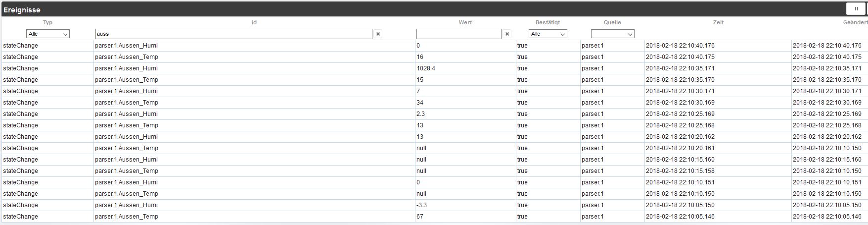This screenshot has height=225, width=868.
Task: Click the id column header
Action: tap(254, 22)
